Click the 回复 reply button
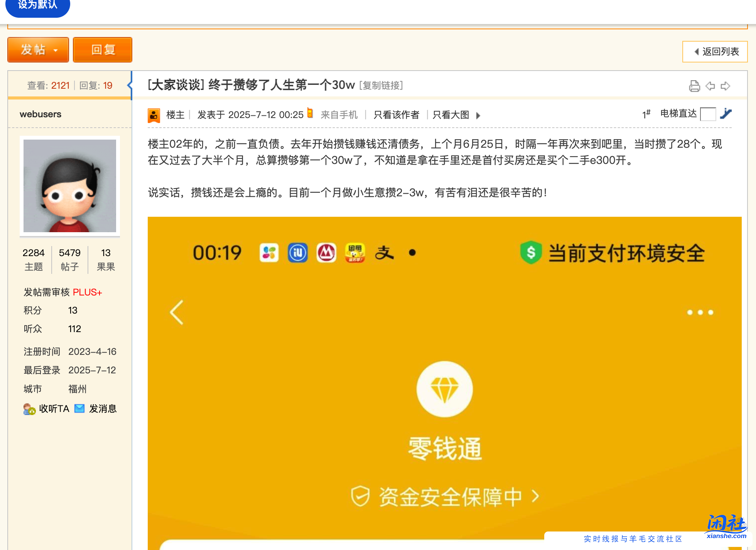756x550 pixels. (x=102, y=49)
